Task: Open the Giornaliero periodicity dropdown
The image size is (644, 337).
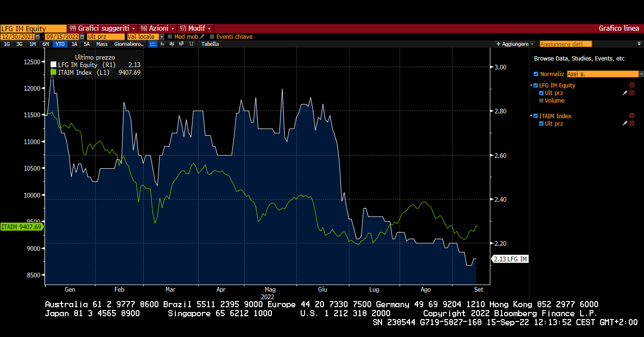Action: 129,44
